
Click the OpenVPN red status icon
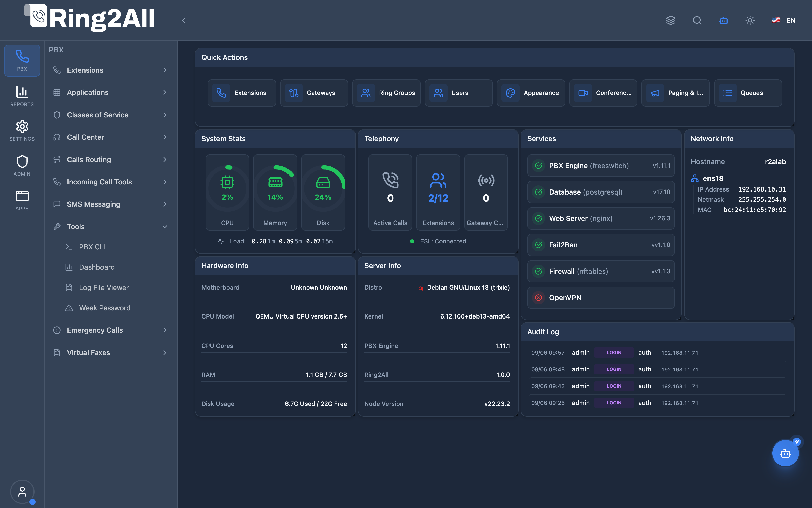pos(538,298)
